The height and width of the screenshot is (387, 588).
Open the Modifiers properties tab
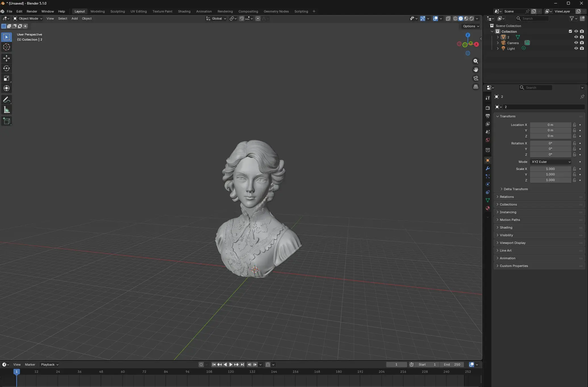488,168
